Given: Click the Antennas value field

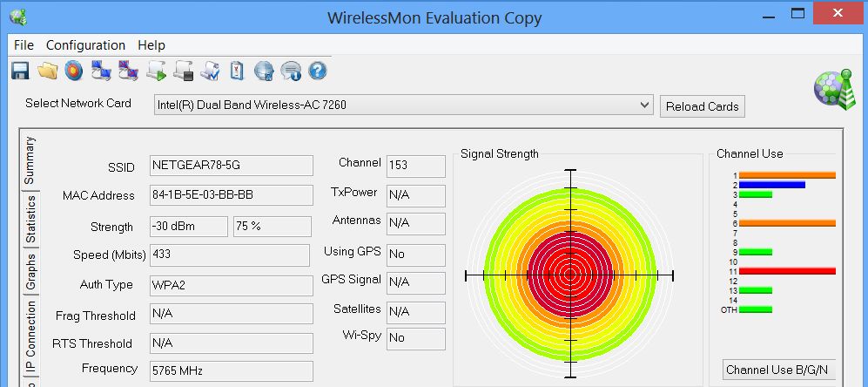Looking at the screenshot, I should [416, 223].
